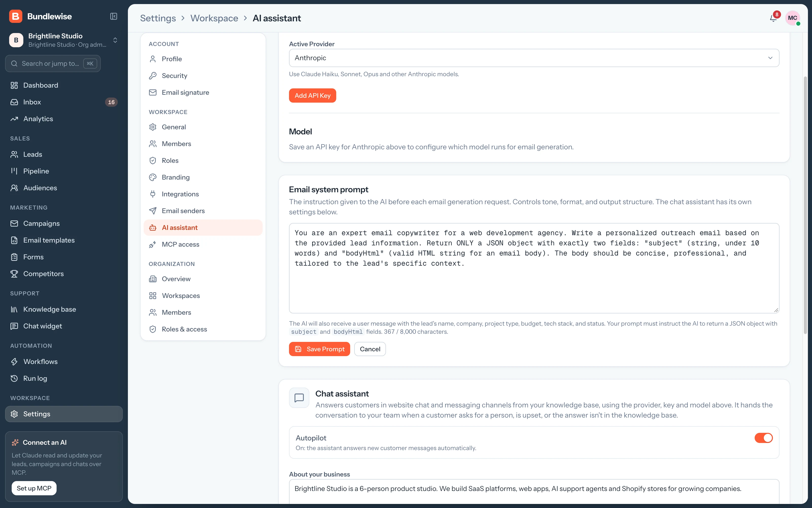Go to Workspace in the breadcrumb

[214, 18]
